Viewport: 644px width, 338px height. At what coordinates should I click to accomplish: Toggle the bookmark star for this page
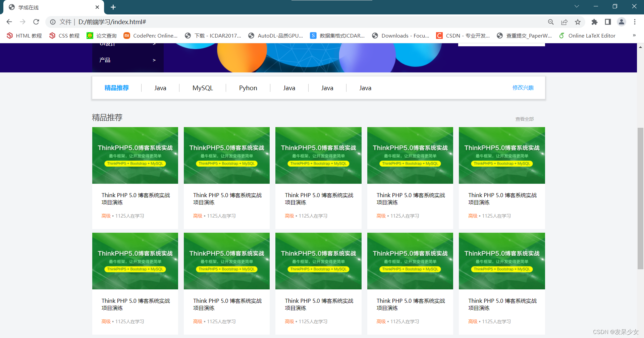pyautogui.click(x=578, y=22)
